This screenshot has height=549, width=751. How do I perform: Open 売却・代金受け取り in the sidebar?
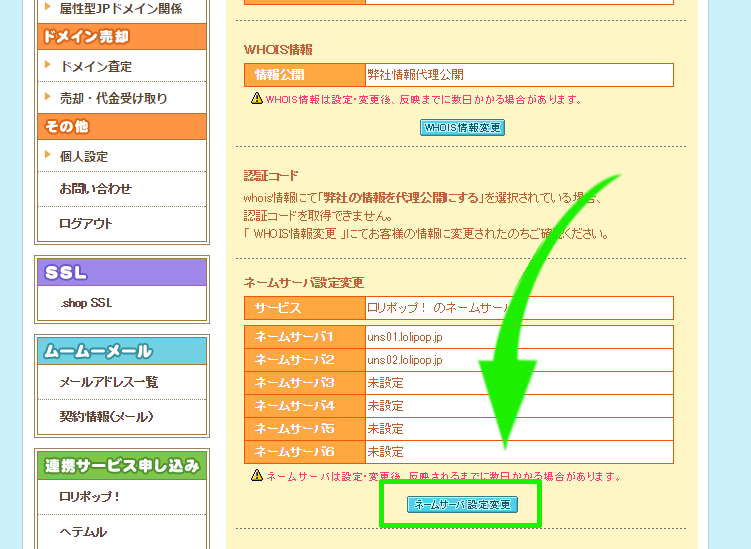click(x=113, y=98)
